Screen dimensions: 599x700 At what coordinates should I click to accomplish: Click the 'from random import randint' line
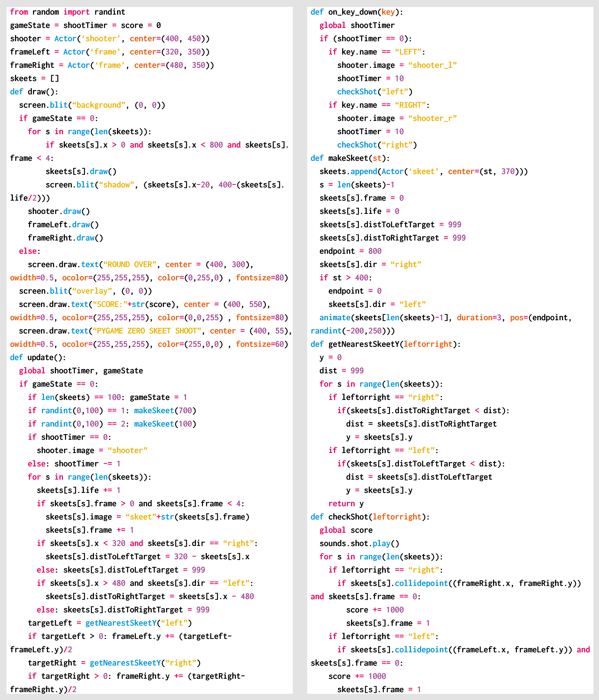67,12
